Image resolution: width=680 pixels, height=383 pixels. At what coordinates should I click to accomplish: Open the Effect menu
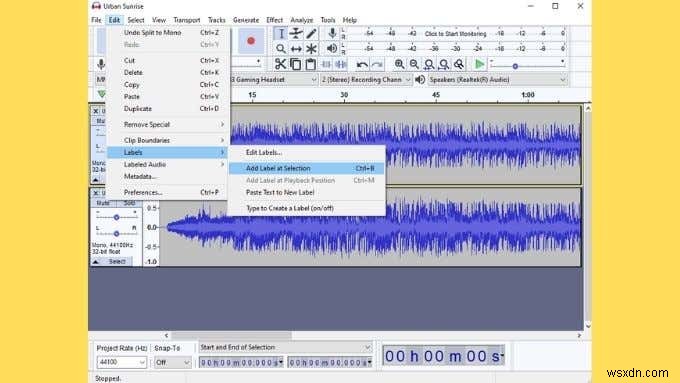275,20
